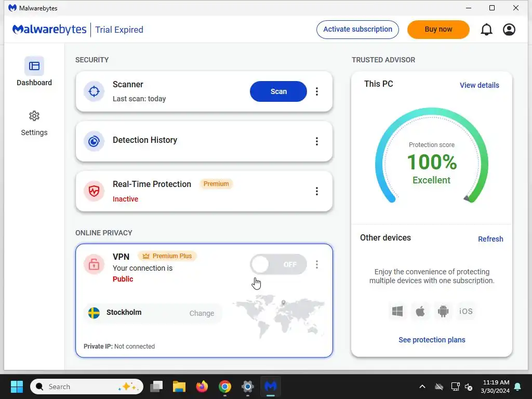Screen dimensions: 532x399
Task: Click the 'Detection History' title
Action: click(x=145, y=140)
